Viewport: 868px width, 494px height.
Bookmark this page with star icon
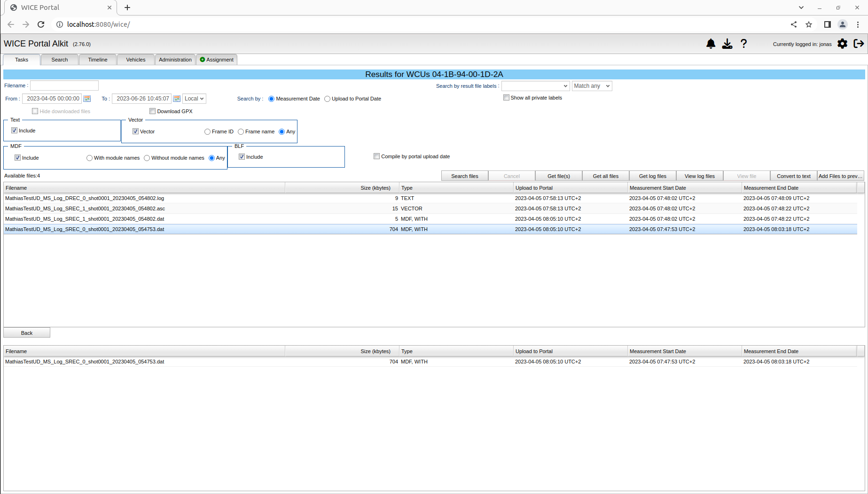point(809,24)
